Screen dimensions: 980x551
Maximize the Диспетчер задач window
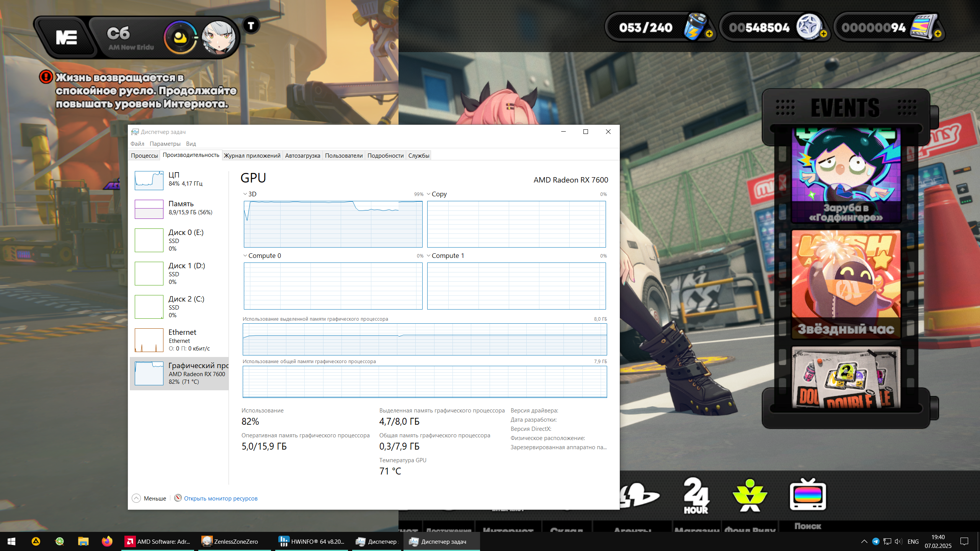585,132
